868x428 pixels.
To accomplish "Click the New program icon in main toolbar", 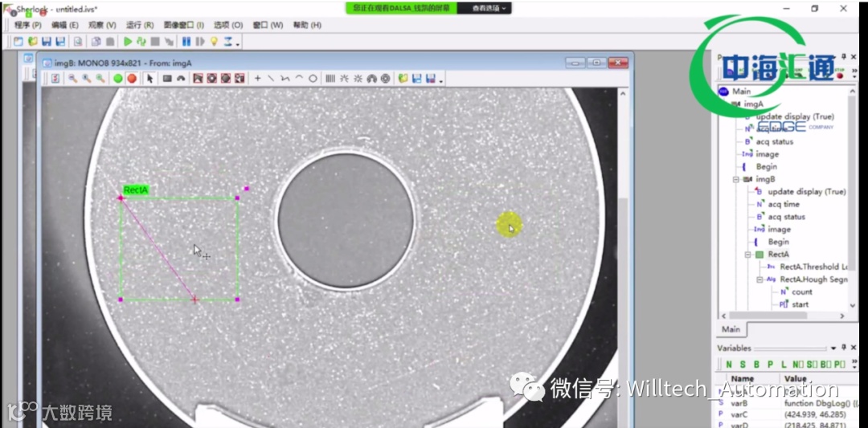I will click(x=18, y=42).
